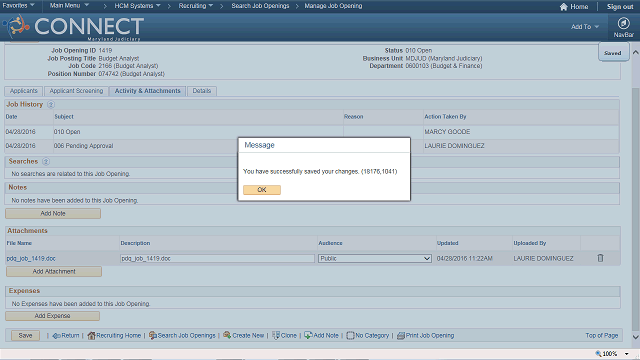Screen dimensions: 640x360
Task: Click the Print Job Opening link text
Action: (430, 336)
